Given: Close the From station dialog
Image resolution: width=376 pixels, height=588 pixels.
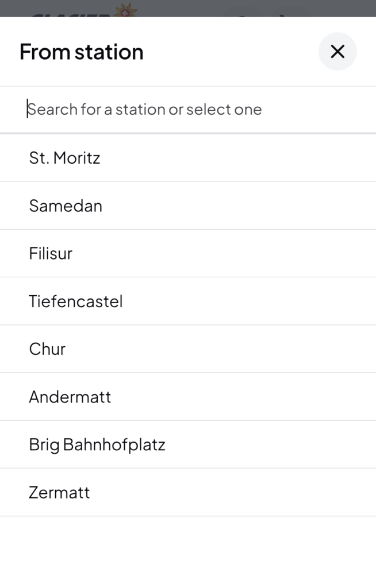Looking at the screenshot, I should click(x=337, y=51).
